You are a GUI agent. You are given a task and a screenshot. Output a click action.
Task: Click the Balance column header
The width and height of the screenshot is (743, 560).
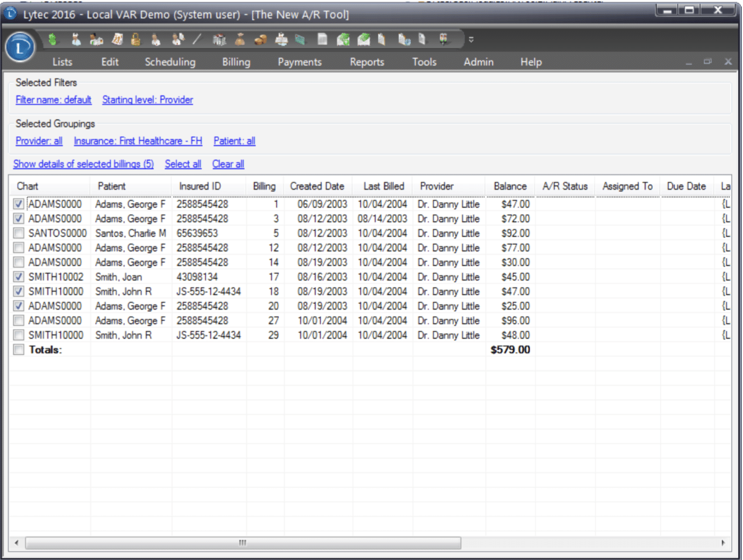pos(510,186)
